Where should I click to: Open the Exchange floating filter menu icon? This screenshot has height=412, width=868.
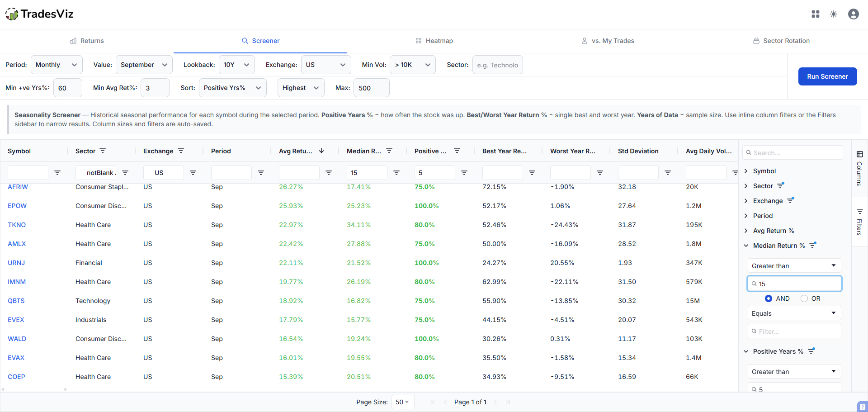pos(193,173)
